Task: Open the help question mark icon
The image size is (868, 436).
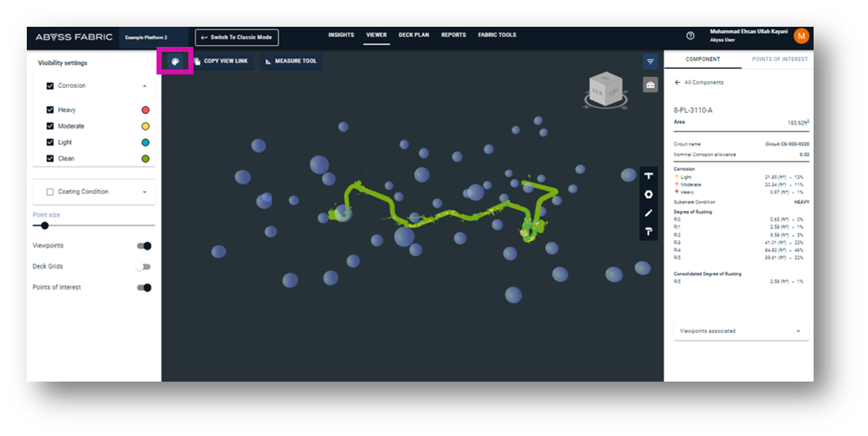Action: pos(691,36)
